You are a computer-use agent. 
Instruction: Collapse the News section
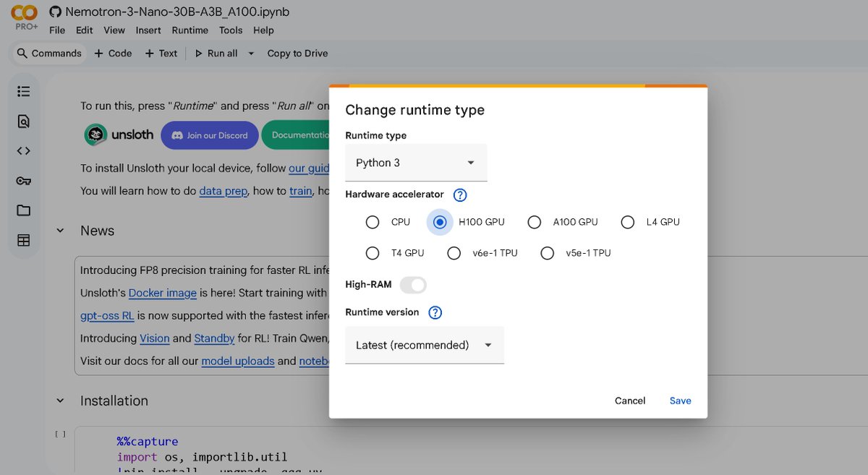pyautogui.click(x=61, y=231)
